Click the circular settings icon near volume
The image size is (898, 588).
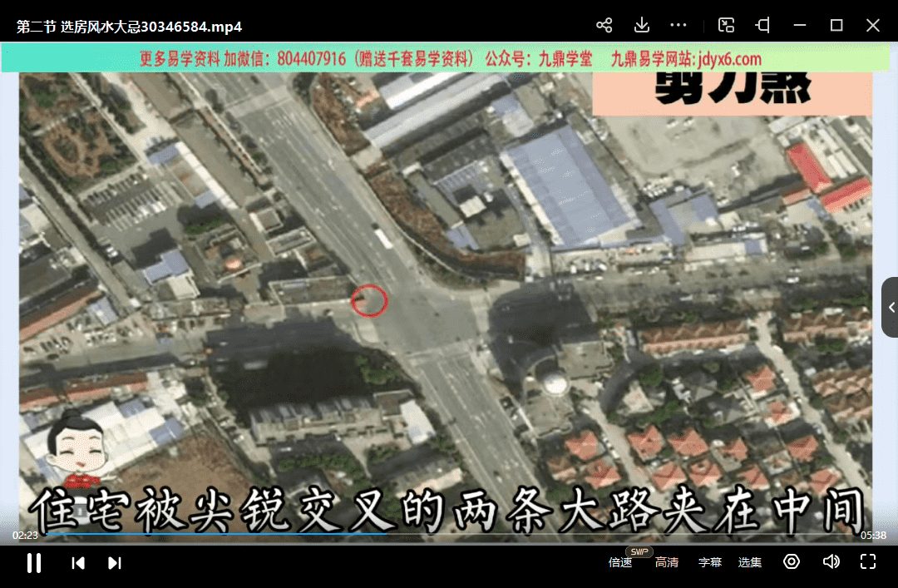coord(792,561)
